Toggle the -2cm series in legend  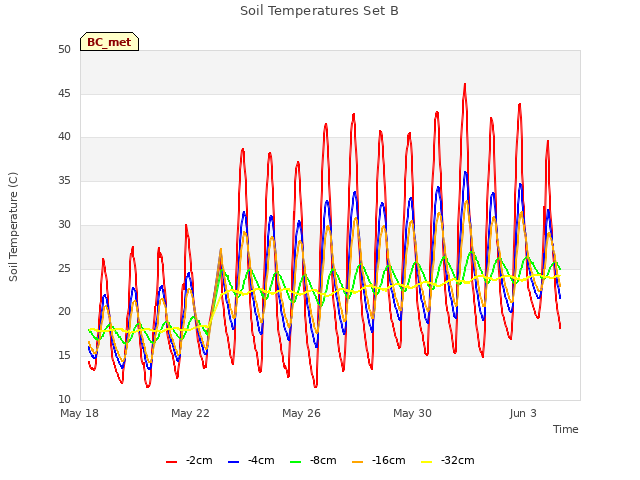(x=189, y=461)
